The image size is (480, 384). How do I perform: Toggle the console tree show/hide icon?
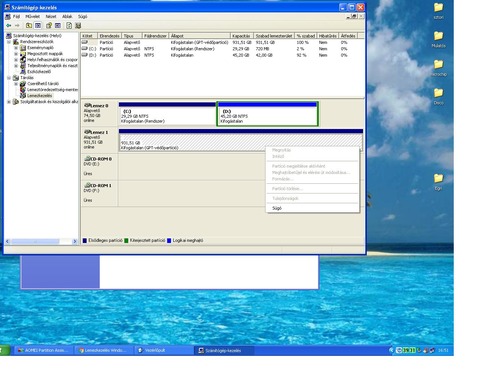tap(38, 25)
